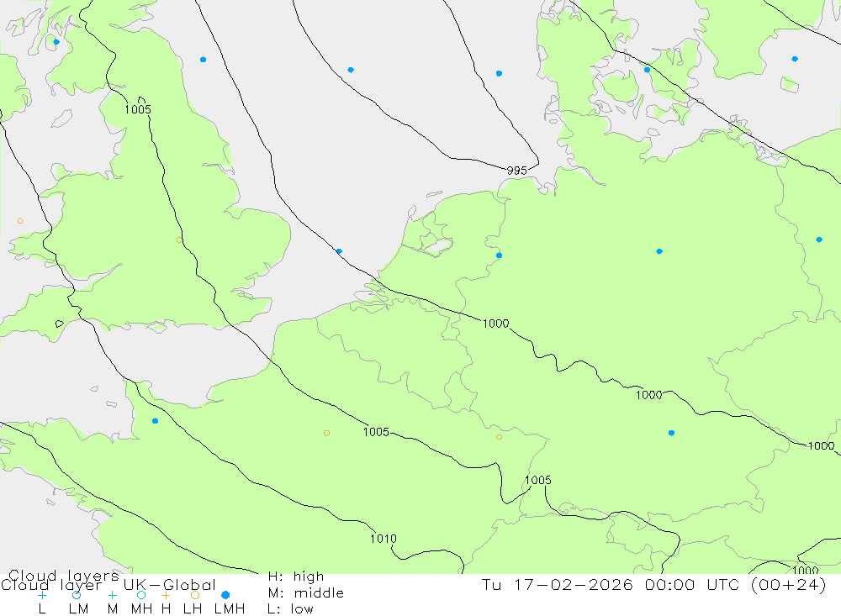Screen dimensions: 841x616
Task: Click the 'M: middle' legend text
Action: [x=306, y=593]
